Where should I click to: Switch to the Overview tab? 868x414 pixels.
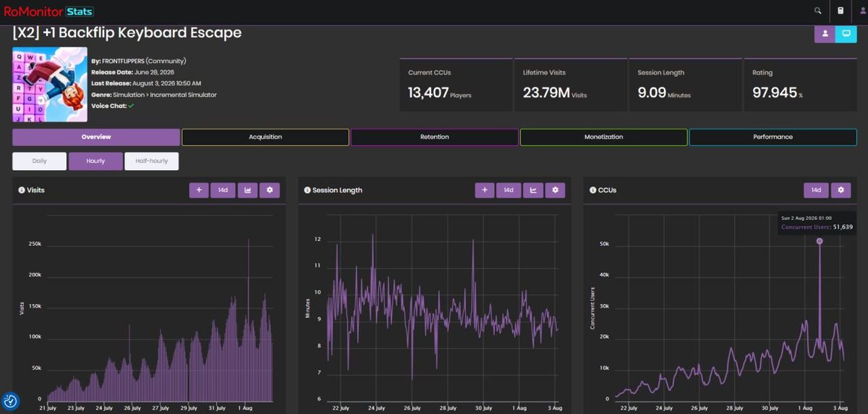[x=96, y=137]
